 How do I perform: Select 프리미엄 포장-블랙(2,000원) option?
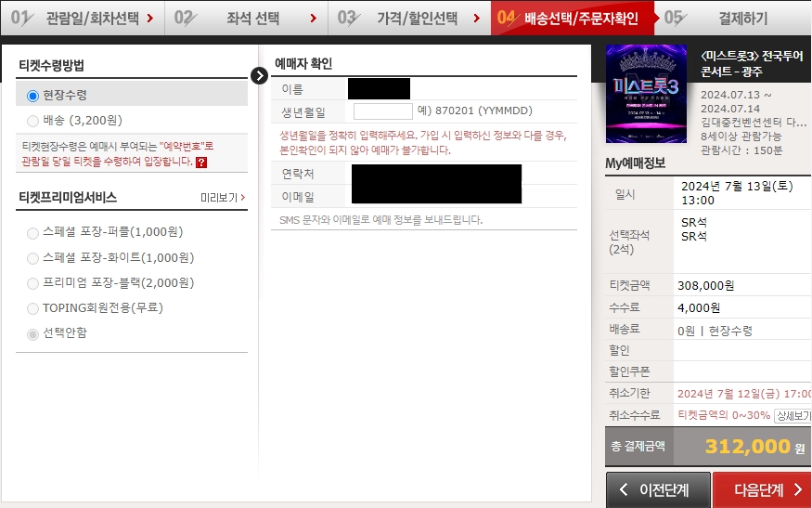32,283
